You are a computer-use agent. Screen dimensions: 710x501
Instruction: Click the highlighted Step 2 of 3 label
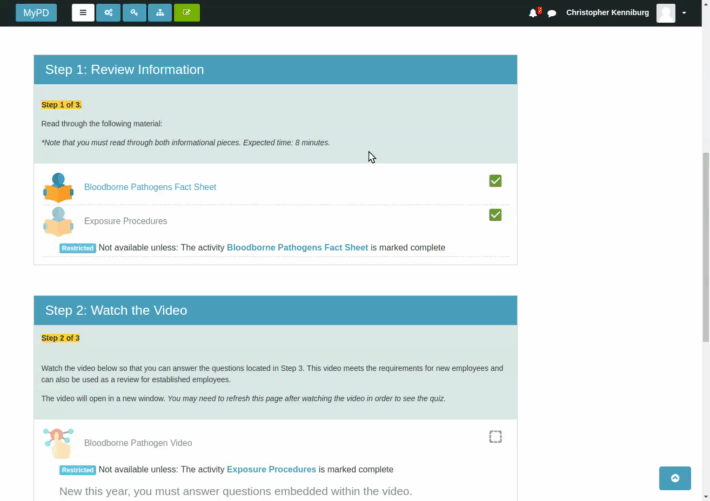(61, 338)
